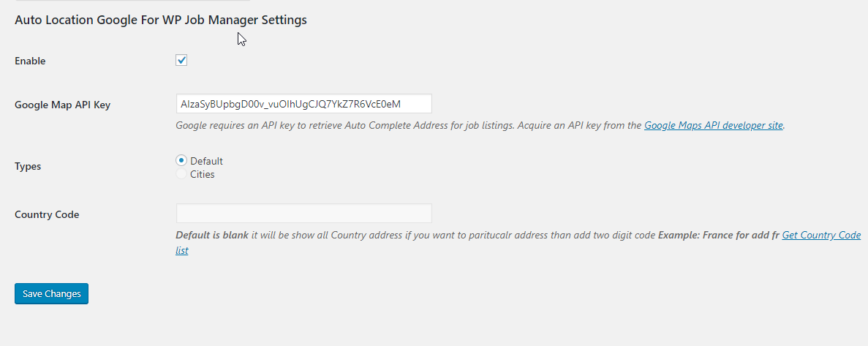
Task: Click into the Google Map API Key field
Action: pos(304,104)
